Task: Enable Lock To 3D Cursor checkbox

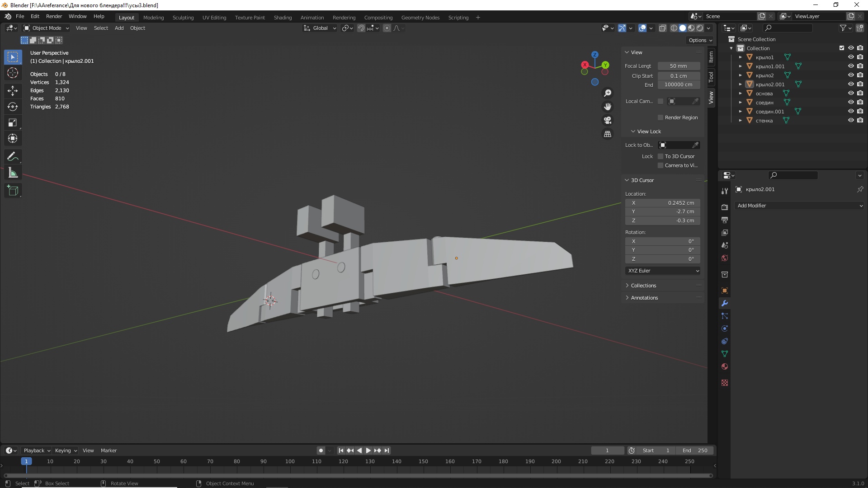Action: [660, 156]
